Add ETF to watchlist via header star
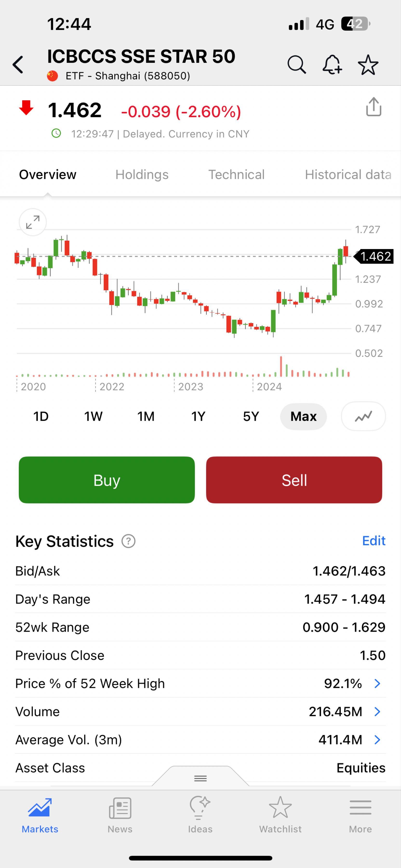This screenshot has width=401, height=868. (x=368, y=65)
